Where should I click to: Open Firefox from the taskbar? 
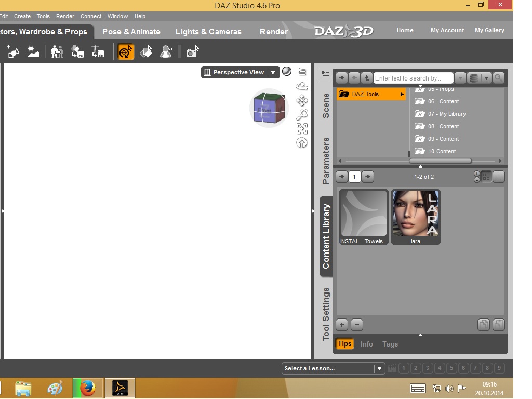coord(88,388)
